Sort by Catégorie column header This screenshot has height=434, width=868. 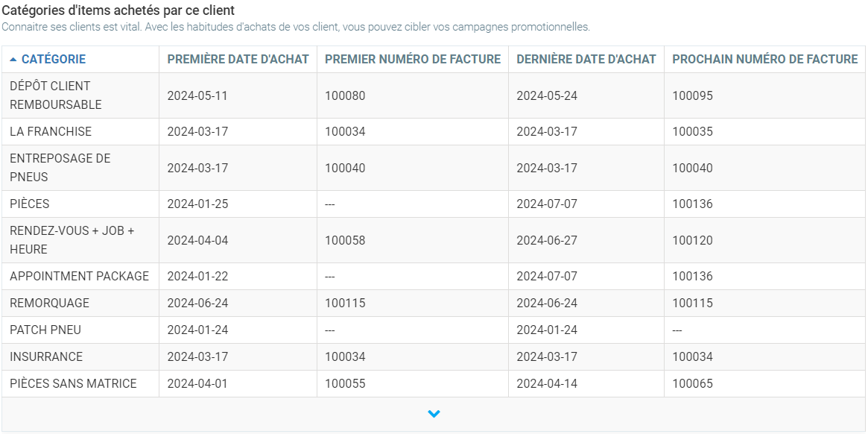pos(54,60)
